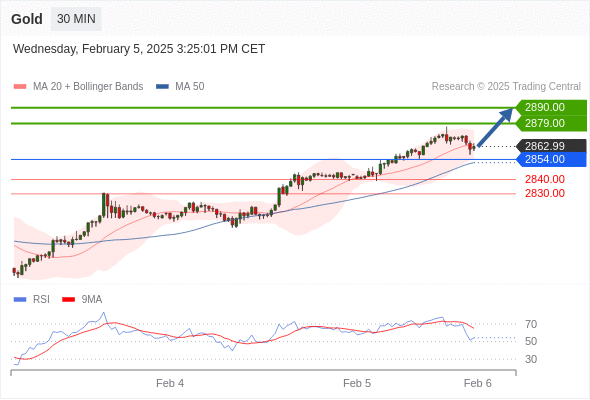The width and height of the screenshot is (590, 400).
Task: Click the 2862.99 current price tag
Action: point(551,146)
